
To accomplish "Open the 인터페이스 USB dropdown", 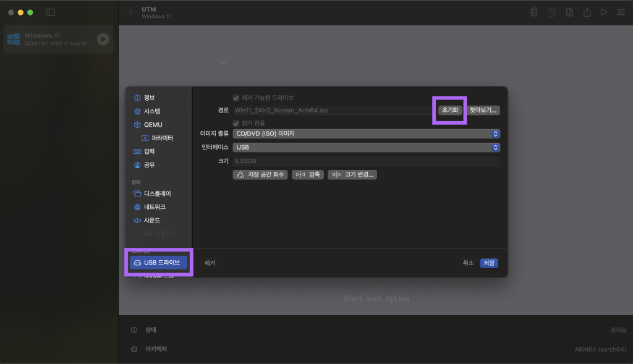I will coord(366,147).
